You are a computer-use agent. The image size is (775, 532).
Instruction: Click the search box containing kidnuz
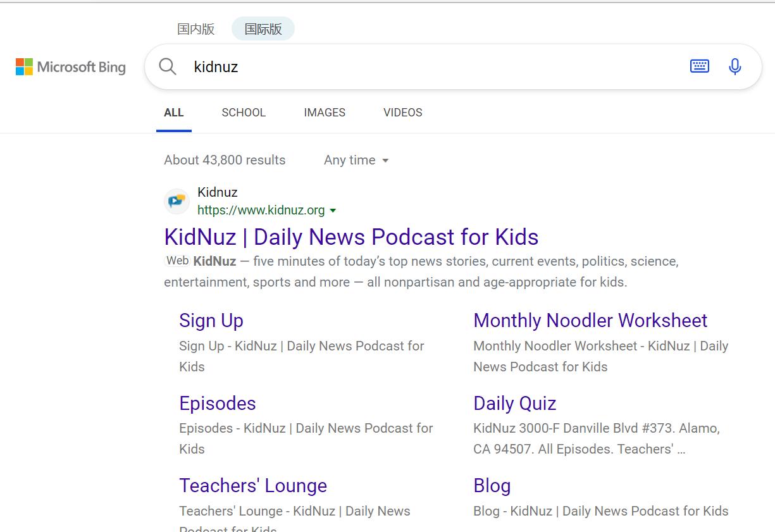point(430,66)
